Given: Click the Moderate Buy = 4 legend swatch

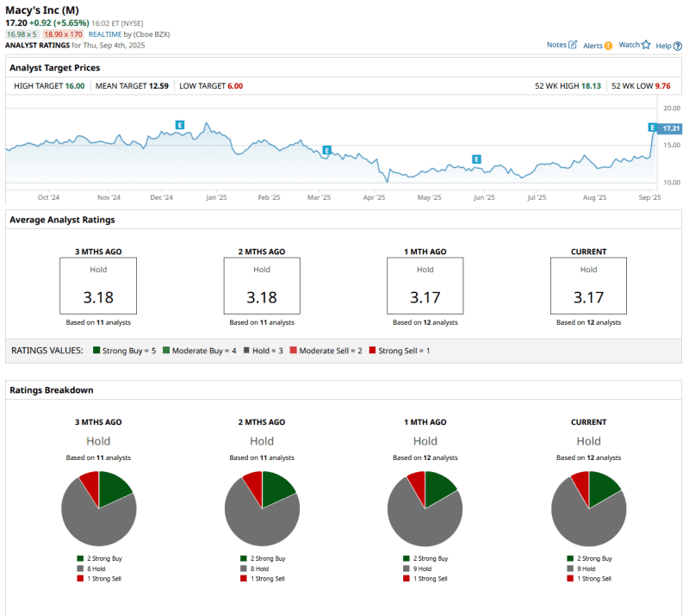Looking at the screenshot, I should (165, 351).
